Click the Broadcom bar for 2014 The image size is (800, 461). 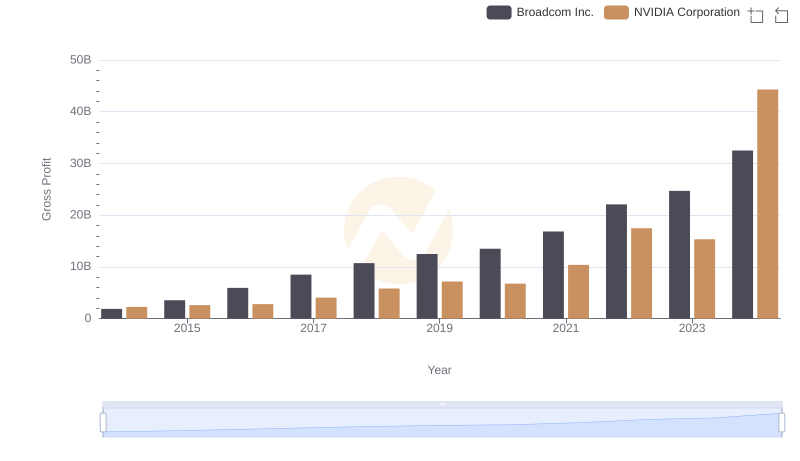tap(111, 314)
